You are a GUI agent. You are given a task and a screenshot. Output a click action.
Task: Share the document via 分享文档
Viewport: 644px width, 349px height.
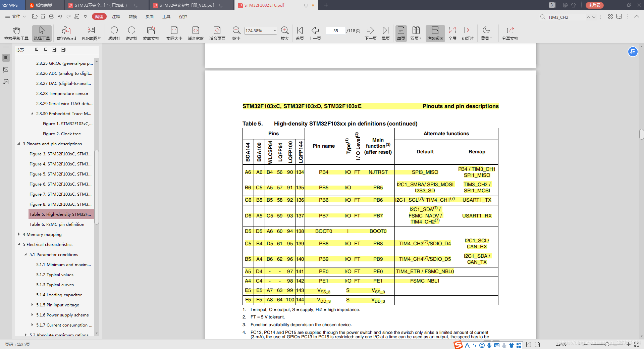click(510, 34)
